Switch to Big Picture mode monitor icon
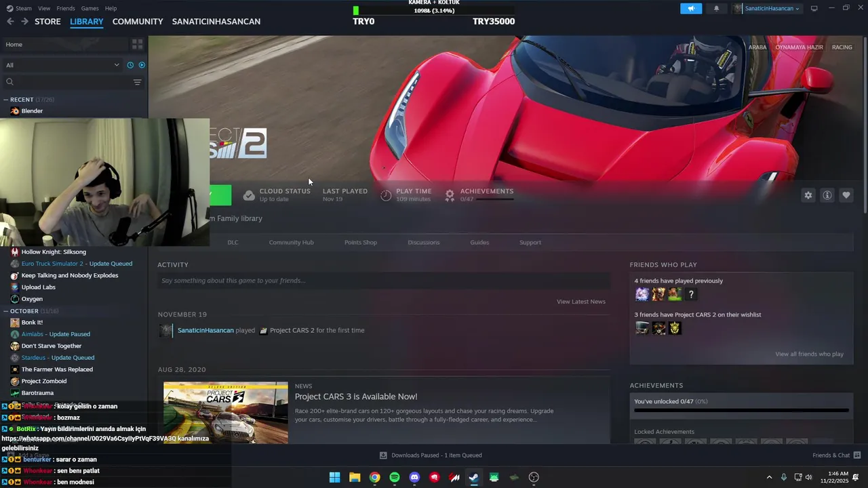The image size is (868, 488). (x=814, y=8)
